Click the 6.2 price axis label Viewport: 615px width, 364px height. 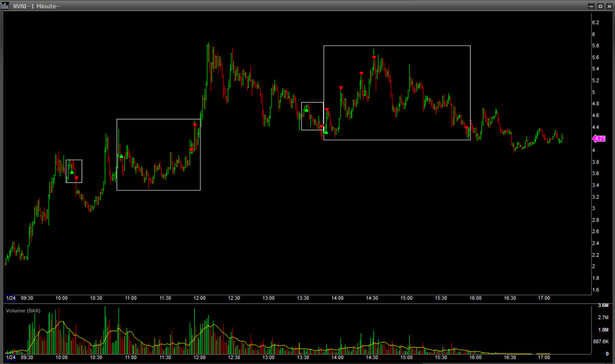(596, 23)
